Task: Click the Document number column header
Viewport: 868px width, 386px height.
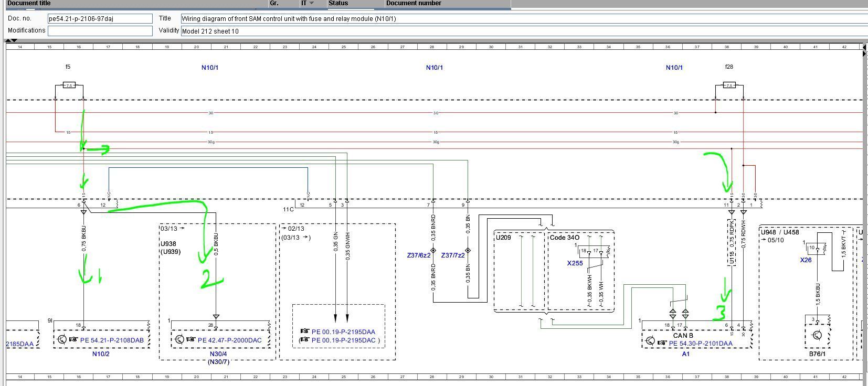Action: 414,3
